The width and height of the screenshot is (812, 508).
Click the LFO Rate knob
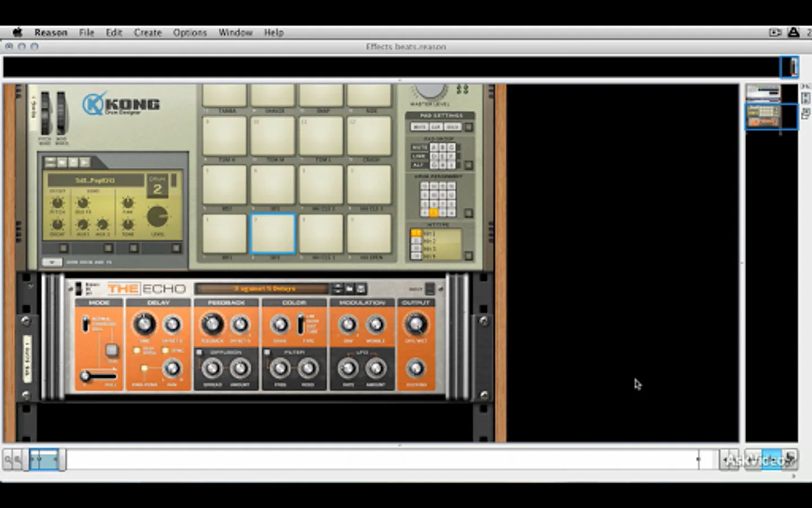point(348,369)
